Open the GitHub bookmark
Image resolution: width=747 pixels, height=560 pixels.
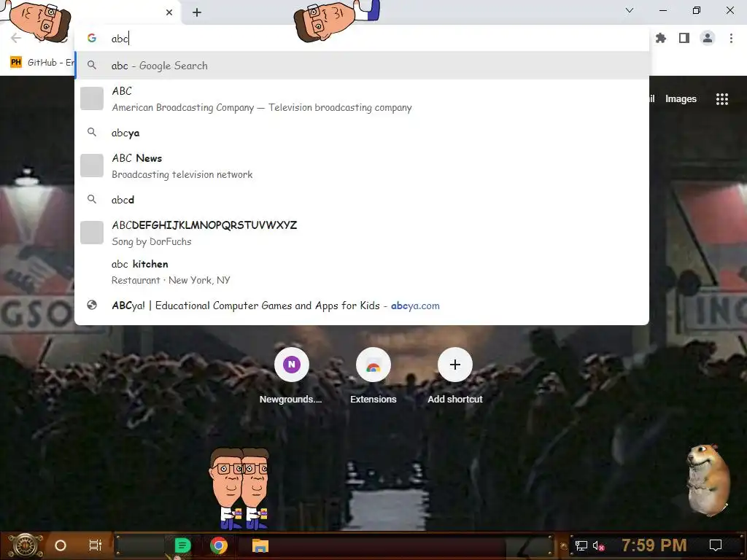point(42,63)
